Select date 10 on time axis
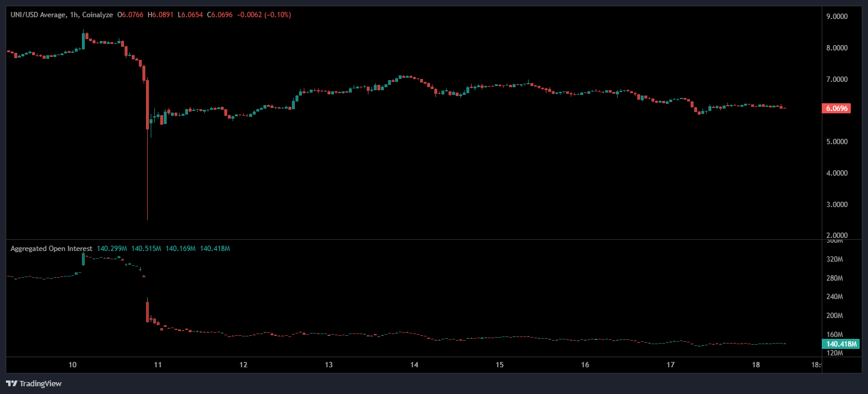The width and height of the screenshot is (868, 394). pyautogui.click(x=72, y=364)
